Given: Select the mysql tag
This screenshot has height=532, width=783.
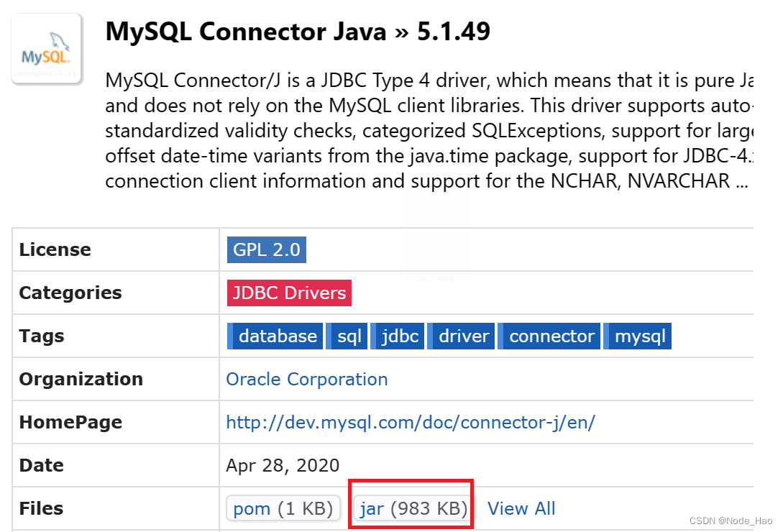Looking at the screenshot, I should click(x=638, y=336).
